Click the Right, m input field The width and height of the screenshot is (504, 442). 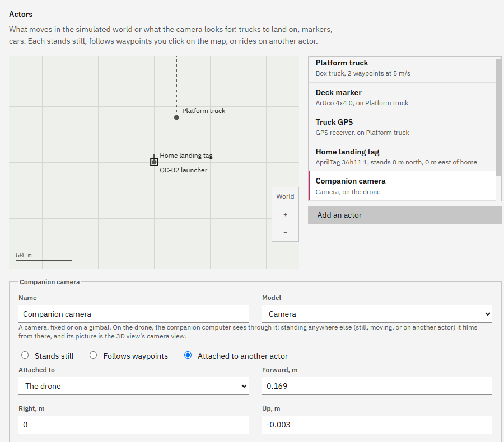tap(133, 425)
